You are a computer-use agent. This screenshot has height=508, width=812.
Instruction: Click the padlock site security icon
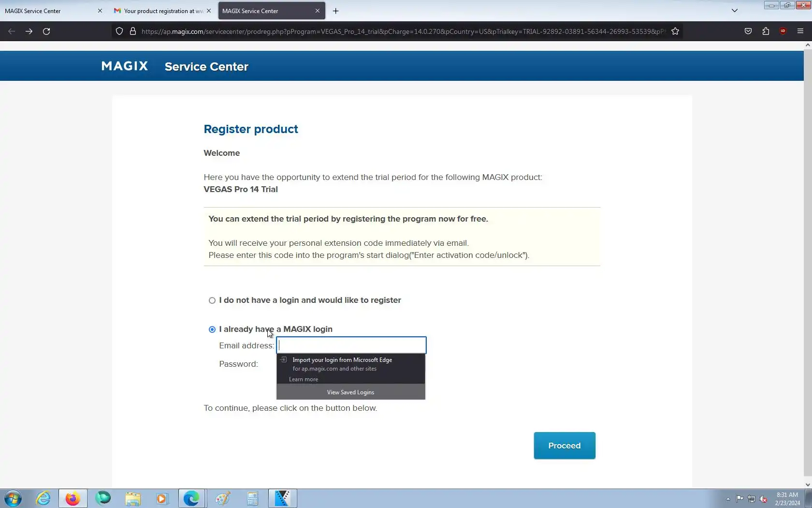(133, 31)
